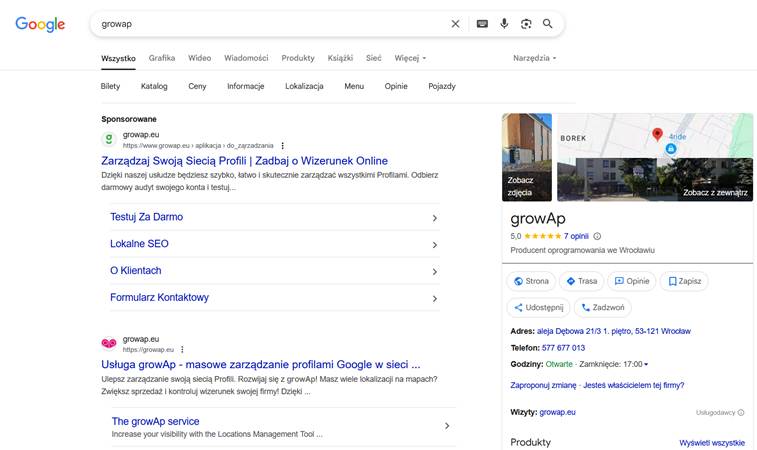This screenshot has width=757, height=450.
Task: Apply the Ceny filter chip
Action: (x=197, y=86)
